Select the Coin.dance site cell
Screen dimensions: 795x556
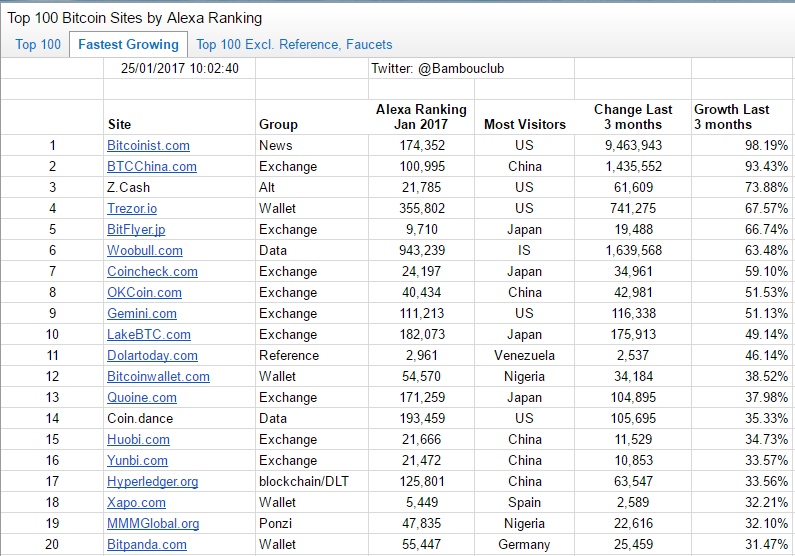pyautogui.click(x=179, y=419)
